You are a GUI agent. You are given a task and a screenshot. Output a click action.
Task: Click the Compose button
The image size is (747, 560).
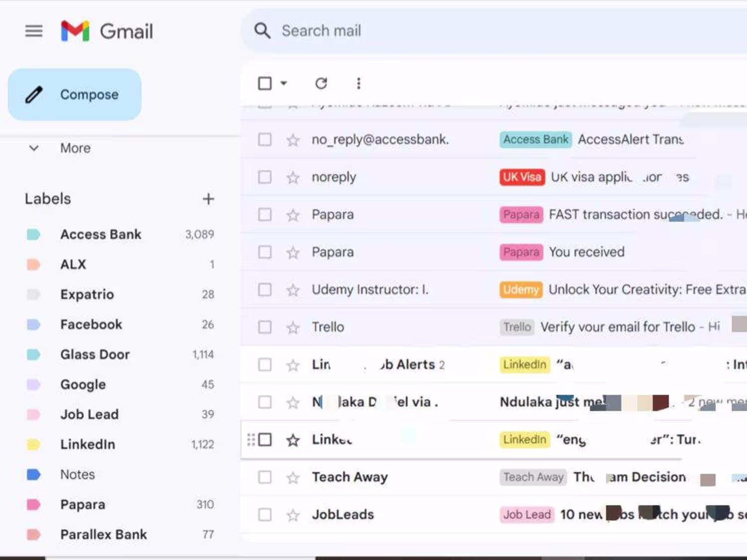click(x=75, y=95)
